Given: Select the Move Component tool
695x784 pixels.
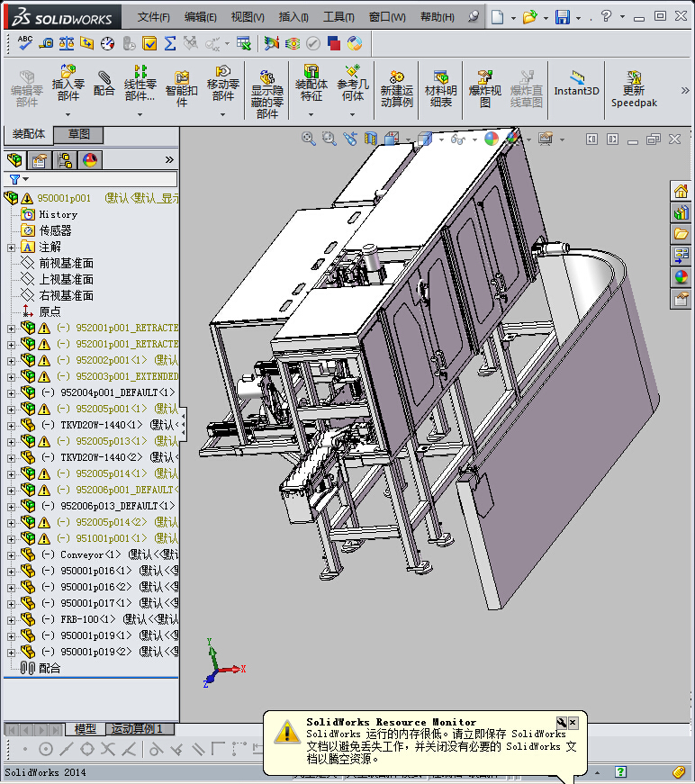Looking at the screenshot, I should 223,84.
